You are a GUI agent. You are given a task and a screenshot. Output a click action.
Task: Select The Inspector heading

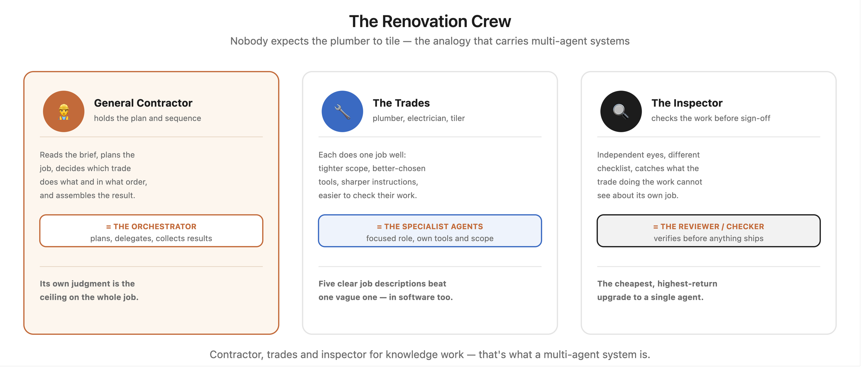[687, 103]
